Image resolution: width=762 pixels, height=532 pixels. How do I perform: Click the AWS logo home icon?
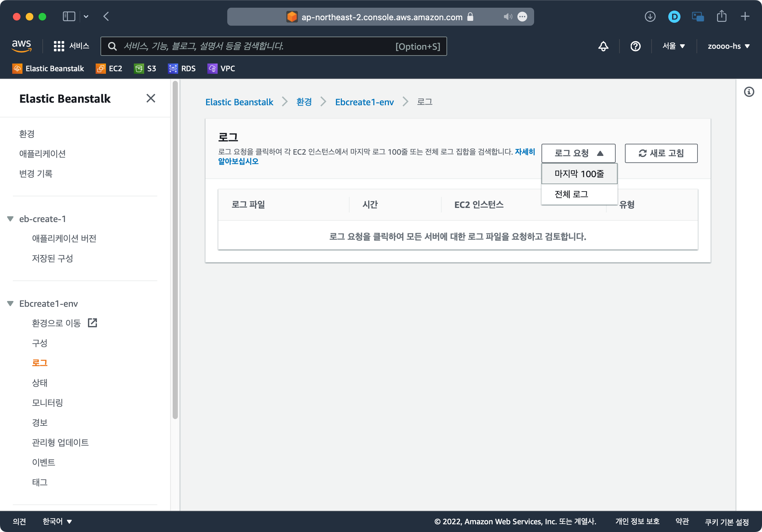tap(22, 46)
